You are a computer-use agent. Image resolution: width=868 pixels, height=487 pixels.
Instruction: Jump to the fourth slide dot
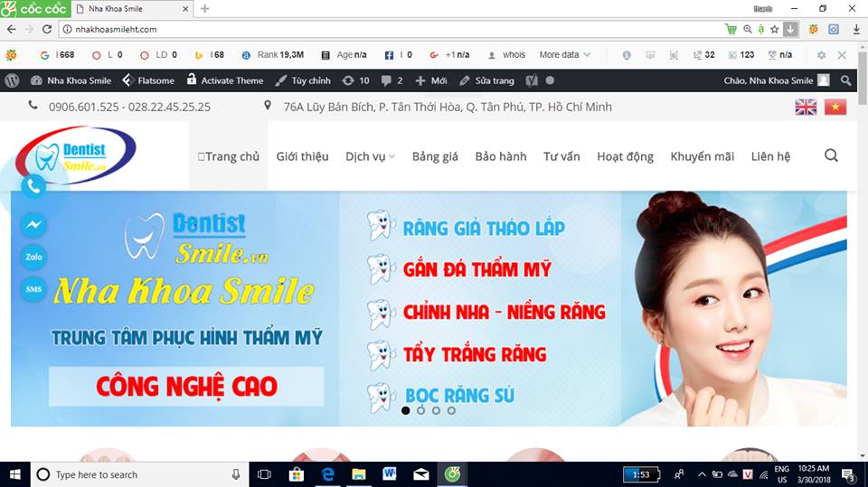[x=451, y=410]
